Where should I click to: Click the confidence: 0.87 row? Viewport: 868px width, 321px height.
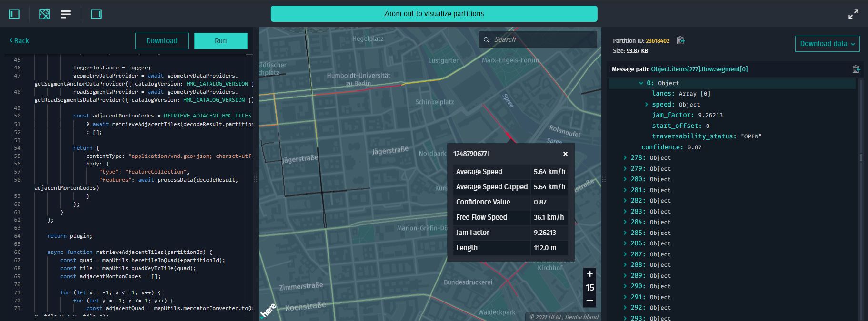point(671,147)
